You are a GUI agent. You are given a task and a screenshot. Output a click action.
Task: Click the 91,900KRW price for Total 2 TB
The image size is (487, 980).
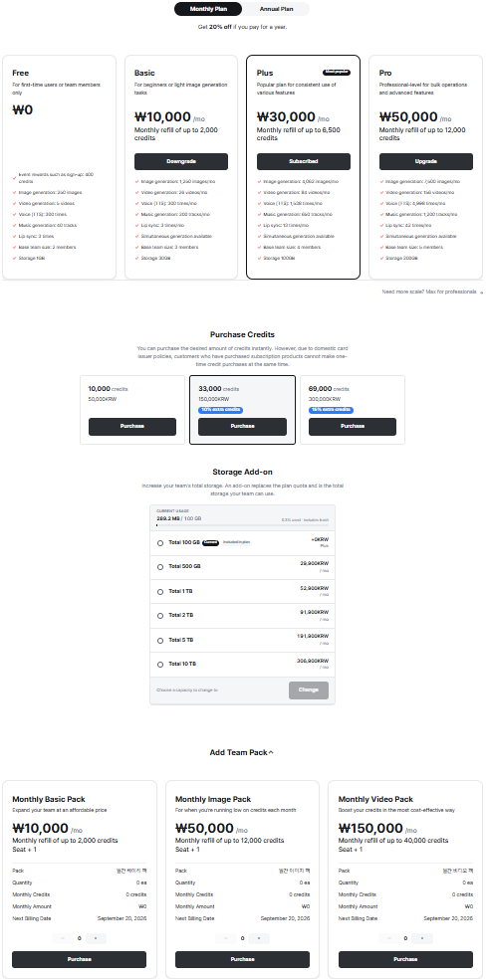(315, 612)
